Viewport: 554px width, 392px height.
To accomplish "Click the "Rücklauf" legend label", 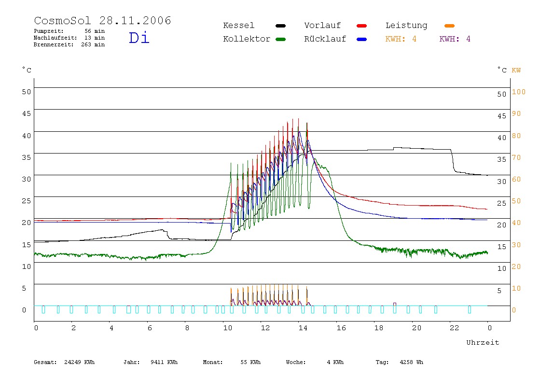I will tap(325, 39).
